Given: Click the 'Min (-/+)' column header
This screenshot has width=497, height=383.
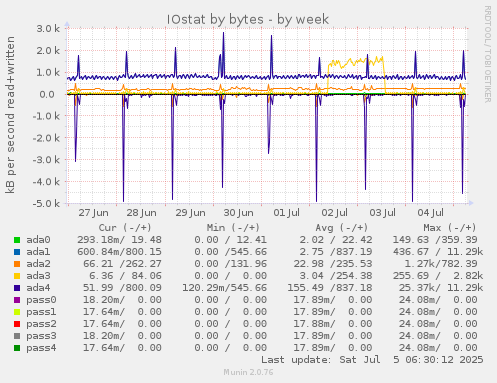Looking at the screenshot, I should pos(233,228).
